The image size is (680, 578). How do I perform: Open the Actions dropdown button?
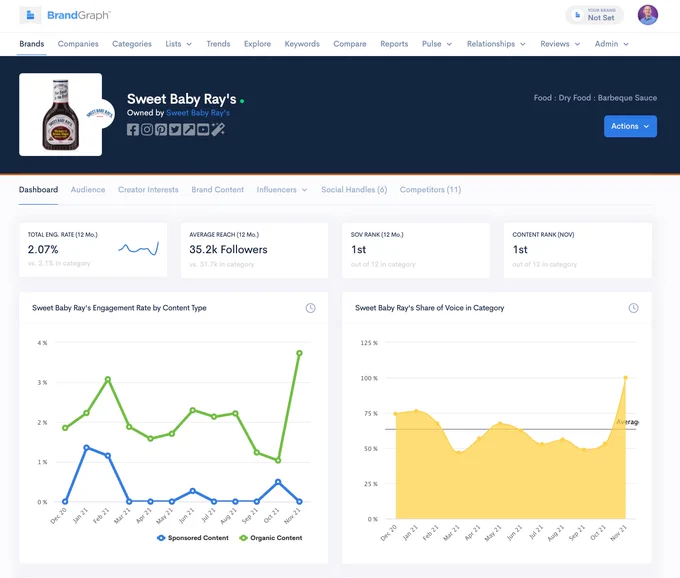click(x=630, y=126)
